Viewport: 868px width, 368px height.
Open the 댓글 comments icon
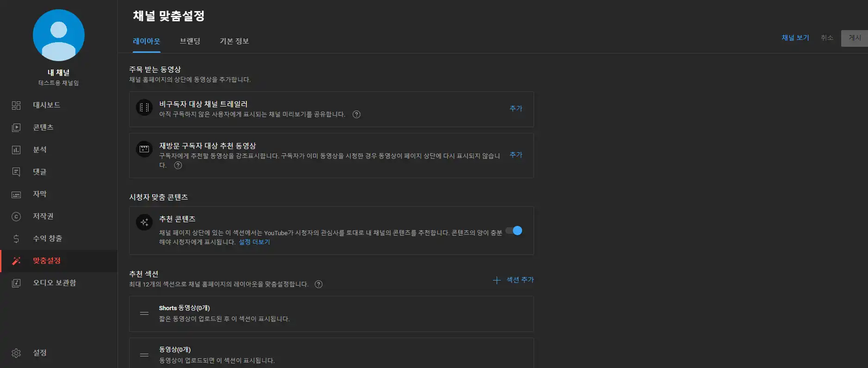(x=16, y=172)
